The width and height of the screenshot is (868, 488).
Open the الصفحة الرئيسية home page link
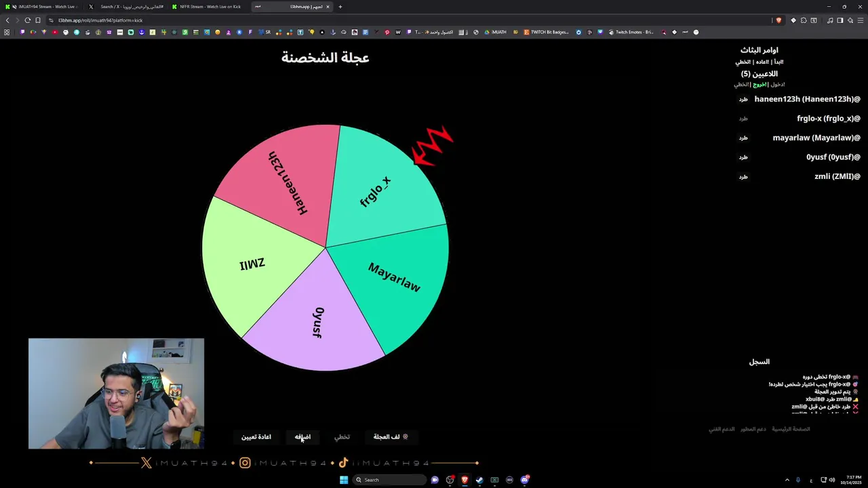(x=791, y=429)
